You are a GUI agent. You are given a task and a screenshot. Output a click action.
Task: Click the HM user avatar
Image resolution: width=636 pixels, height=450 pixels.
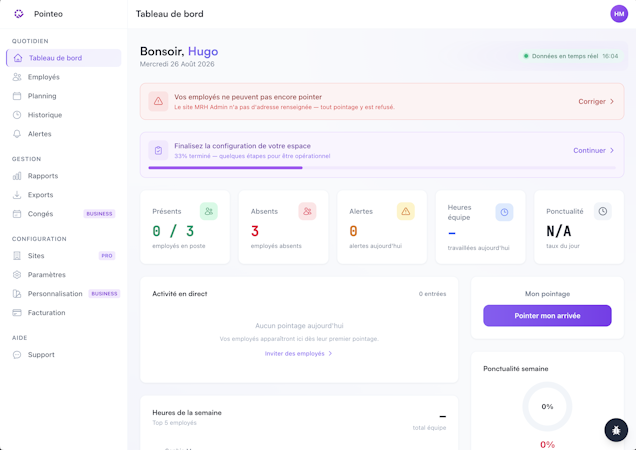pyautogui.click(x=619, y=14)
